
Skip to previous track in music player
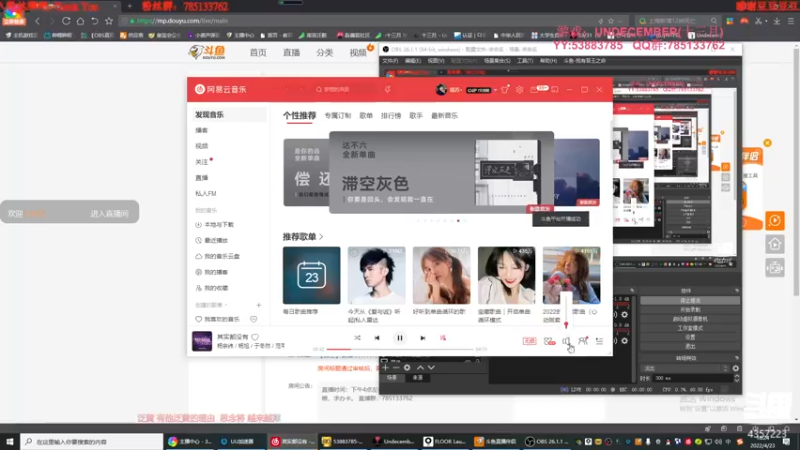click(x=377, y=338)
